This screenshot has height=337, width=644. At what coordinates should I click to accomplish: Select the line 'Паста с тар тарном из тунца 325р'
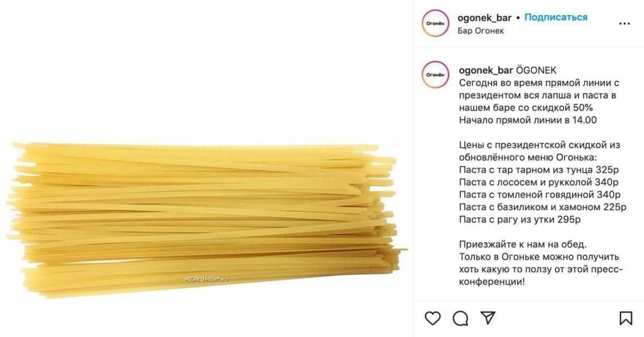(539, 170)
